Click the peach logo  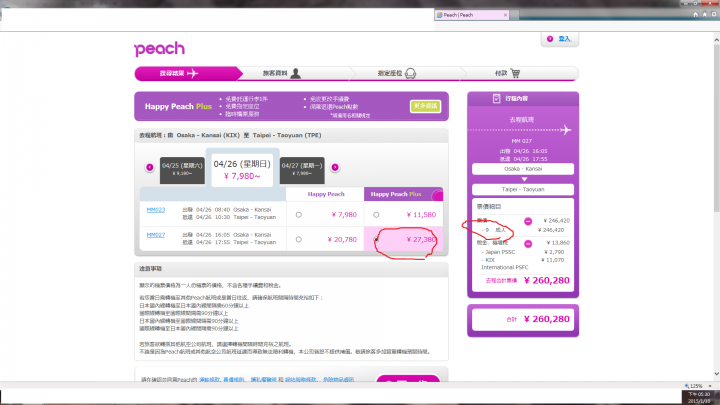tap(160, 49)
